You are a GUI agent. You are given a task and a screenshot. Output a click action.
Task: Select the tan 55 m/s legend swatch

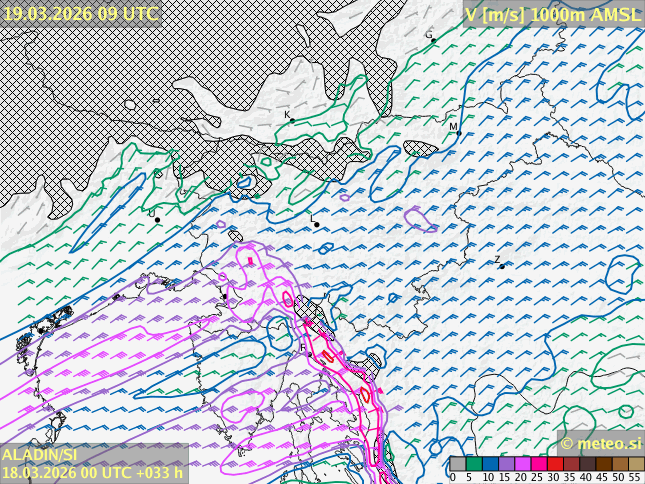pyautogui.click(x=635, y=464)
